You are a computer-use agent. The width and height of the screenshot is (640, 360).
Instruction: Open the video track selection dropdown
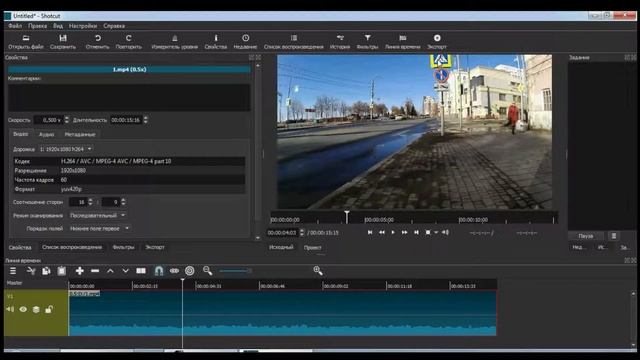pos(66,149)
